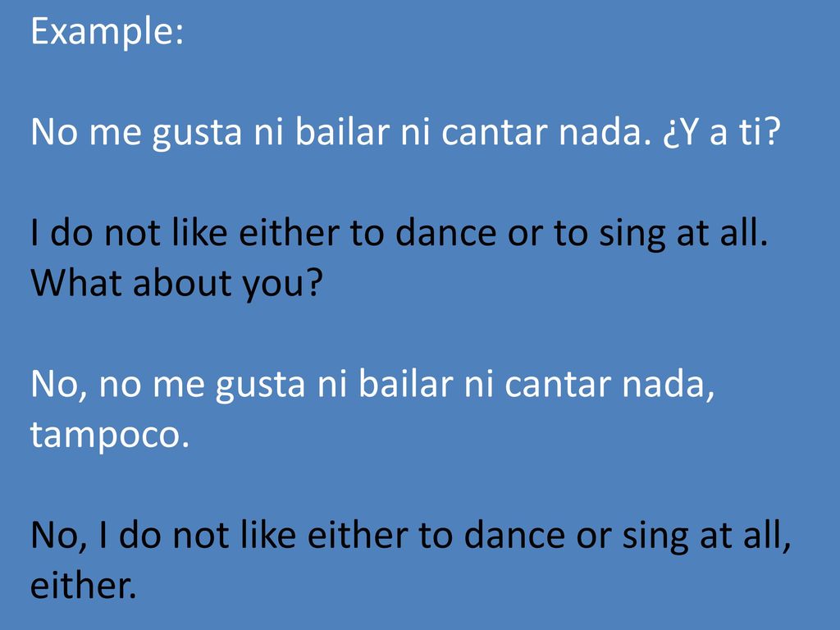Select the line 'No me gusta ni bailar'
Viewport: 840px width, 630px height.
click(210, 132)
